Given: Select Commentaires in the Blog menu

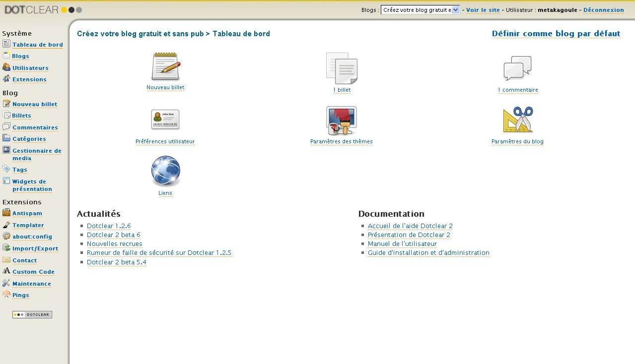Looking at the screenshot, I should pos(35,127).
